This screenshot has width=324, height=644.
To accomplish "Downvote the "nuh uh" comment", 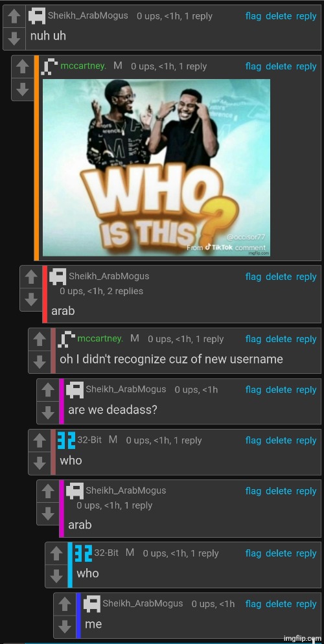I will coord(14,39).
